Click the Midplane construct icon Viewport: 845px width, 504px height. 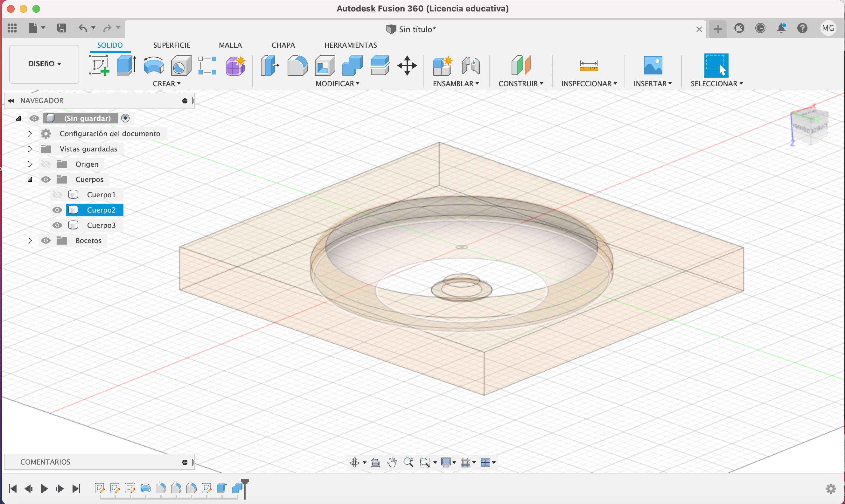[521, 65]
